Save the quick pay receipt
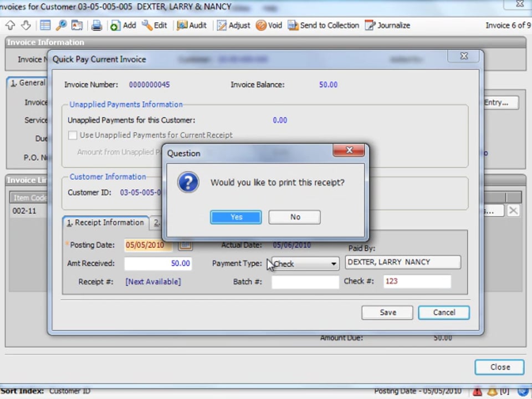 coord(387,313)
